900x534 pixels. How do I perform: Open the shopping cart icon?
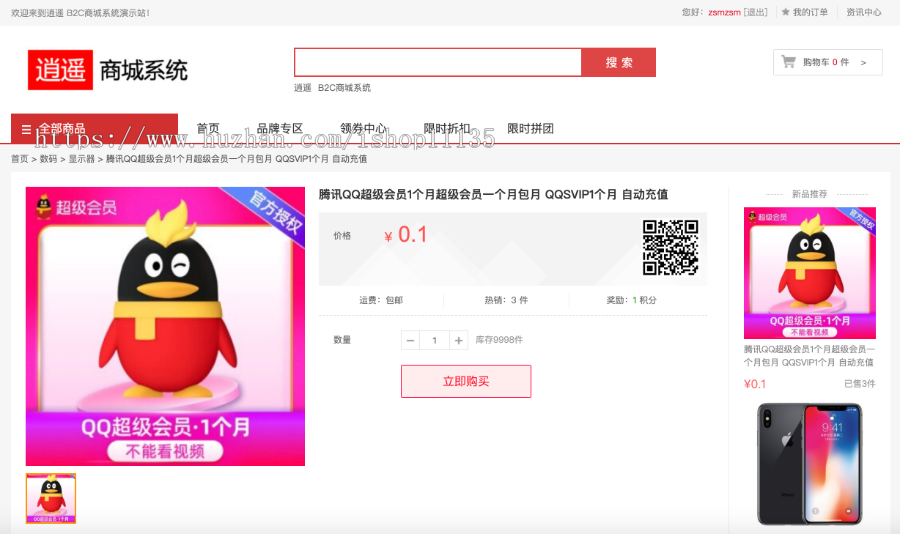[x=789, y=61]
